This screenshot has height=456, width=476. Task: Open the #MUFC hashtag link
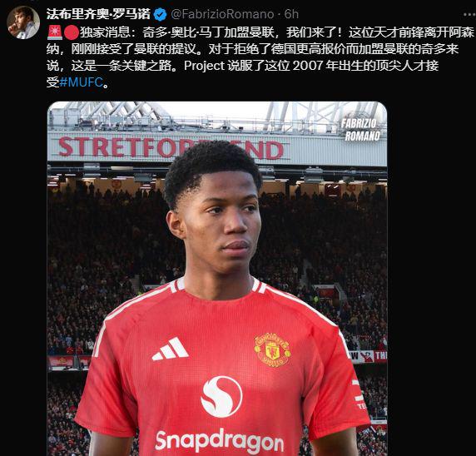click(x=81, y=82)
